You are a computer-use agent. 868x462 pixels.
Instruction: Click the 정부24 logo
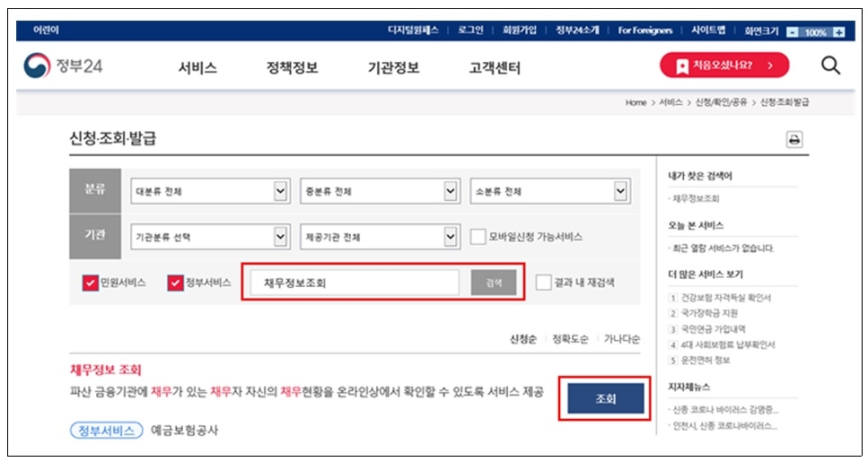pos(63,65)
